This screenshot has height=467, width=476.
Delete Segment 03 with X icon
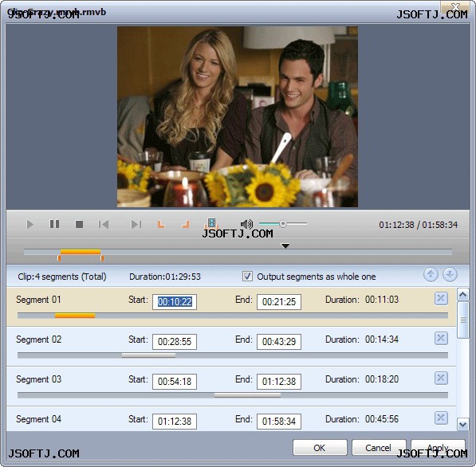pos(441,378)
